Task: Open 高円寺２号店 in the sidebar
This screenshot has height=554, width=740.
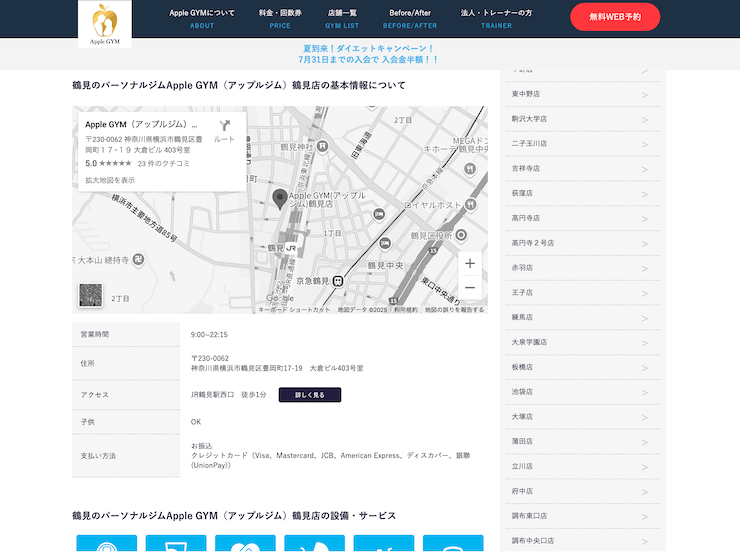Action: coord(583,243)
